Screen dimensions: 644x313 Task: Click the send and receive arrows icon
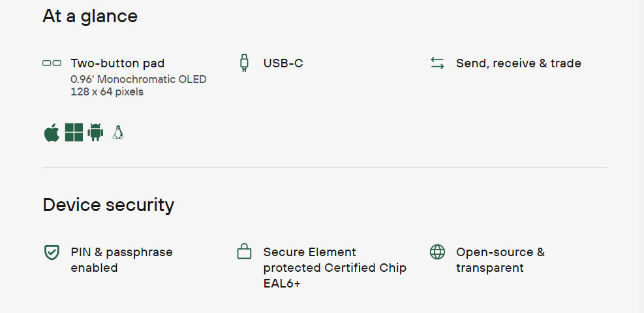pos(437,63)
